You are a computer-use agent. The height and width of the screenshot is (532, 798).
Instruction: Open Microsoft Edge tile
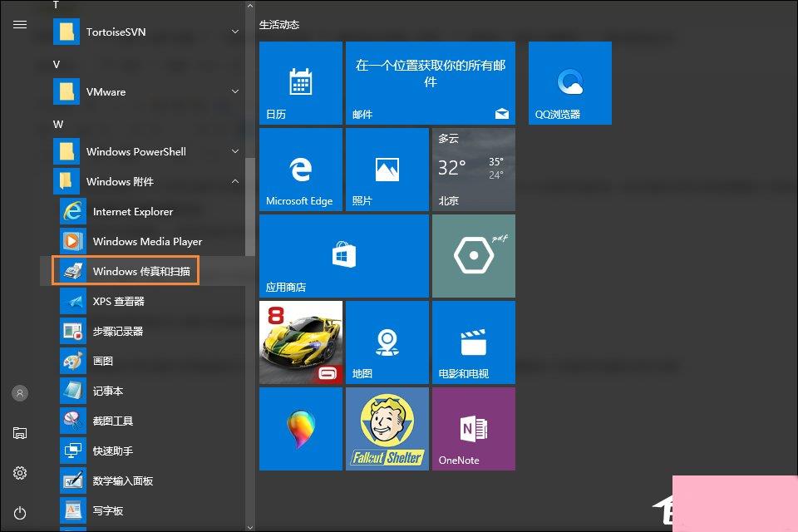301,170
